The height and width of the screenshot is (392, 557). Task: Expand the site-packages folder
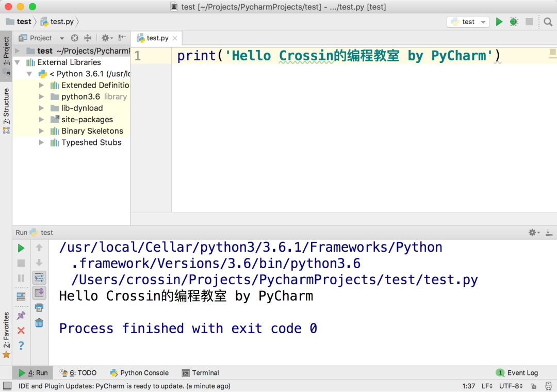[42, 120]
